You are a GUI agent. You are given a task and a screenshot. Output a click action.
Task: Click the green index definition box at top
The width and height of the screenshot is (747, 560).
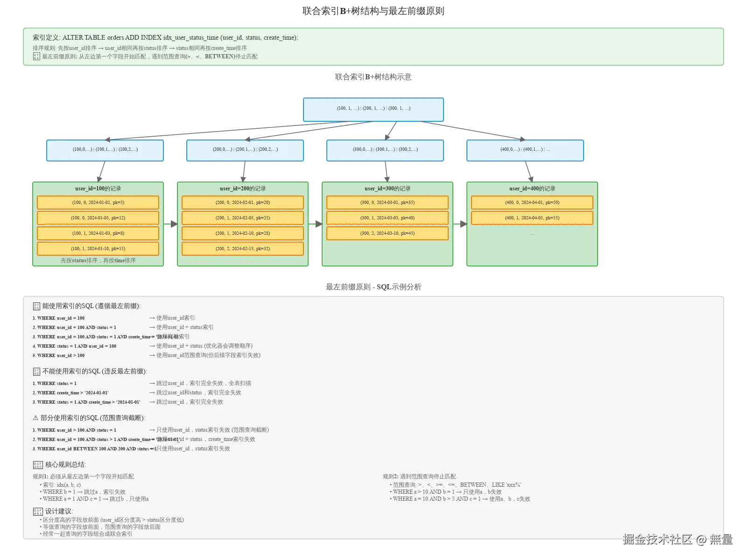(x=373, y=46)
